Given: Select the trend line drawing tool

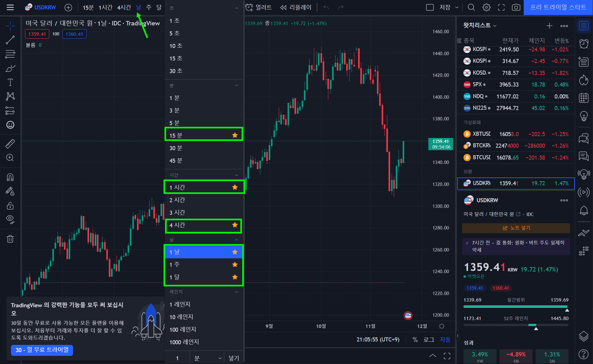Looking at the screenshot, I should point(10,40).
